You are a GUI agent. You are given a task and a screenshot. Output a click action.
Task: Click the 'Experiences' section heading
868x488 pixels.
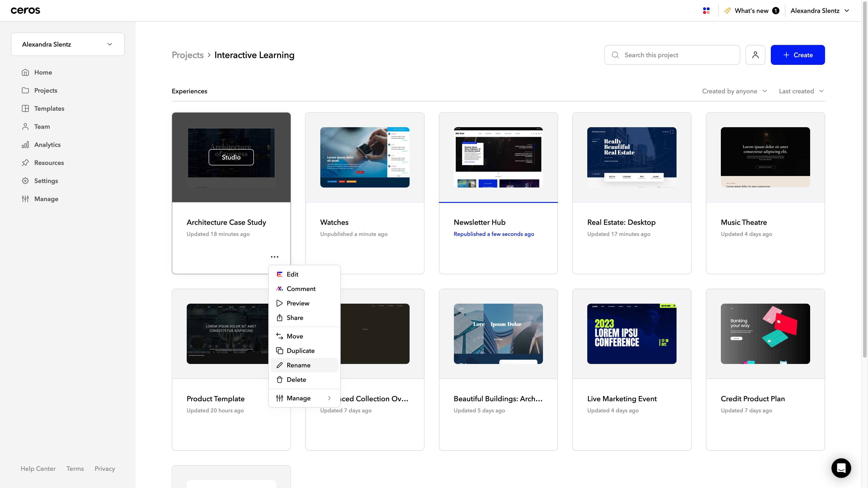coord(189,91)
